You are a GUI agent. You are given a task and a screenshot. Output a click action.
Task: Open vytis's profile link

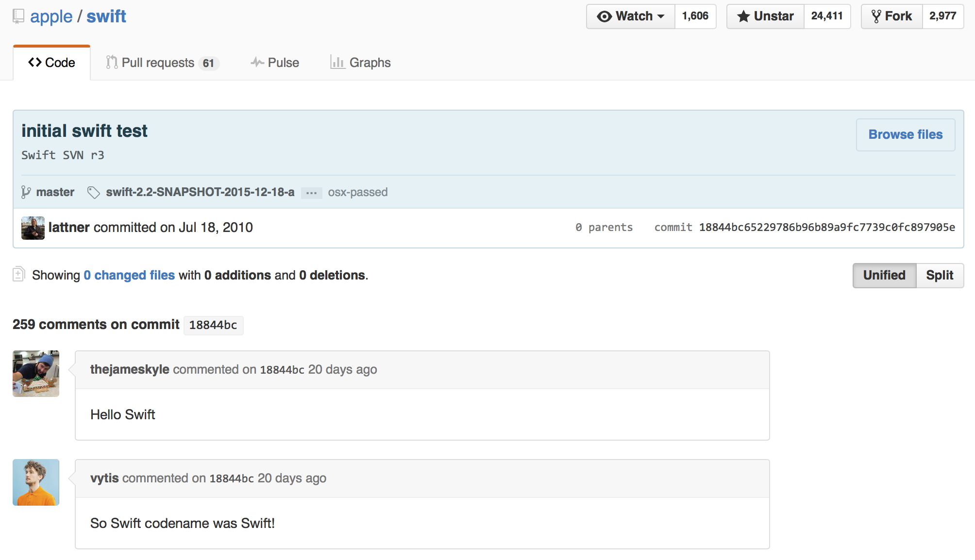[x=104, y=478]
